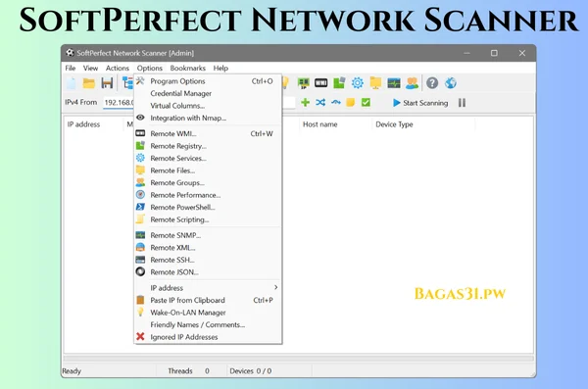The image size is (588, 389).
Task: Close the open Options menu
Action: pos(149,68)
